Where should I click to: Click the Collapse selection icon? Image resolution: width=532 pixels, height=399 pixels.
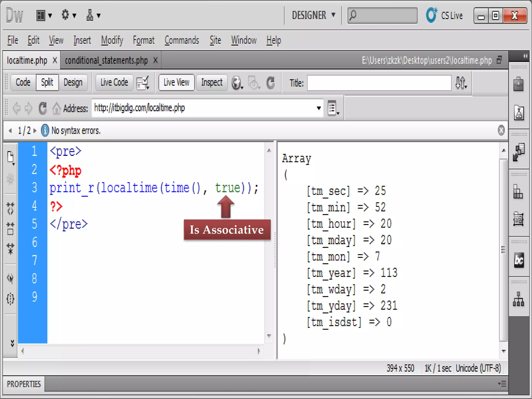click(10, 229)
